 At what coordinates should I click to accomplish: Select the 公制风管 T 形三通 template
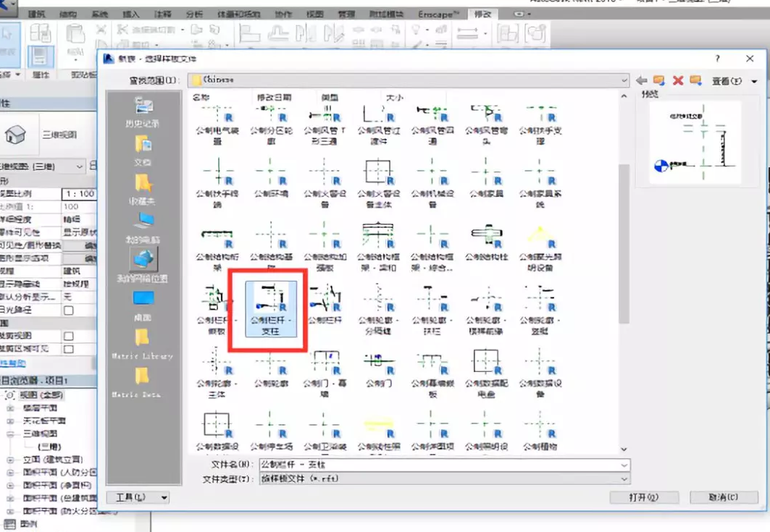[x=325, y=126]
